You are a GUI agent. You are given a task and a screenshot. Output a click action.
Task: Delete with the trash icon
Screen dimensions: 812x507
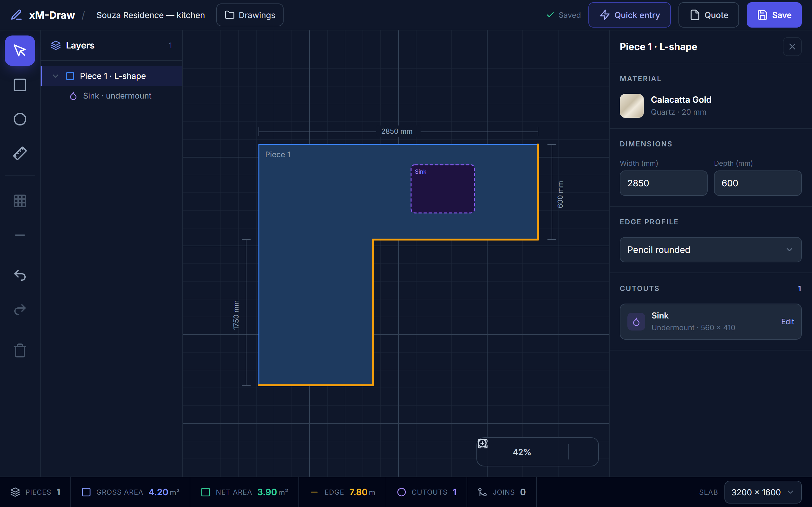[x=20, y=350]
